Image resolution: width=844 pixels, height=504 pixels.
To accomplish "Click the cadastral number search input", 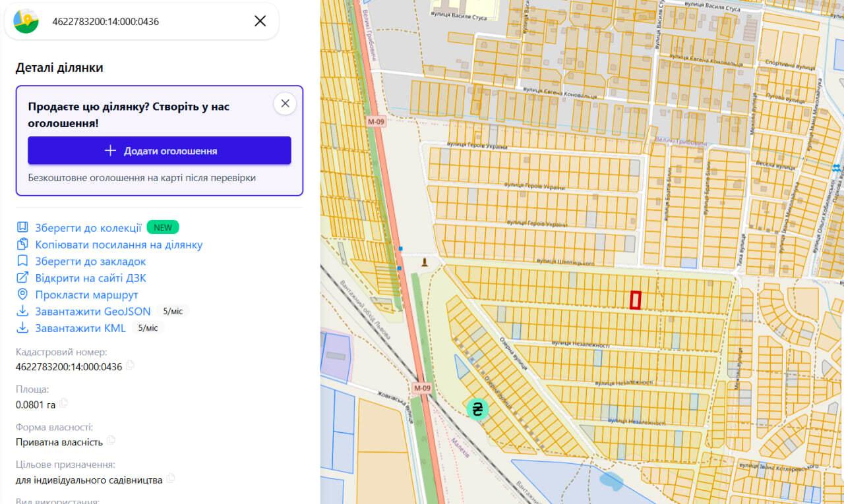I will tap(148, 21).
